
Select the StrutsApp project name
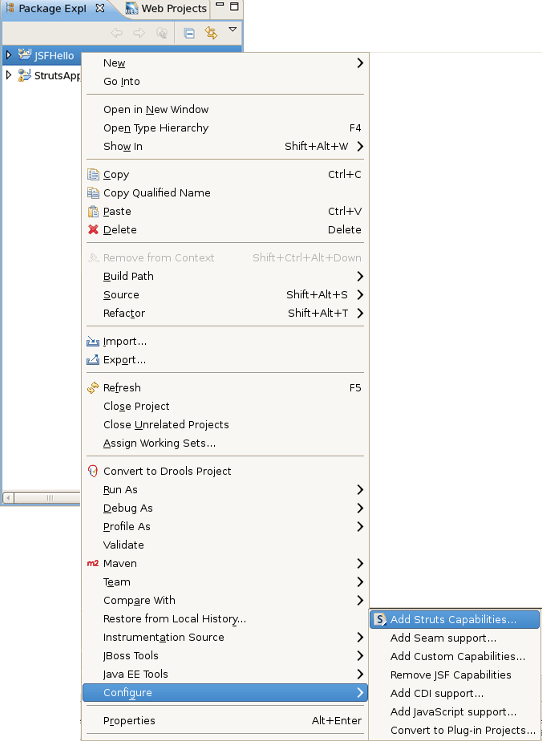click(58, 76)
